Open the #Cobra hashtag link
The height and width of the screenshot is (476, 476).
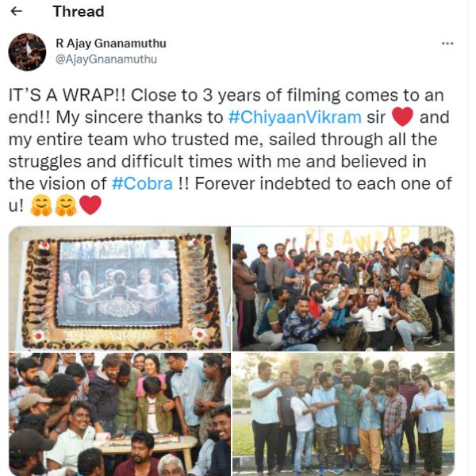[142, 184]
